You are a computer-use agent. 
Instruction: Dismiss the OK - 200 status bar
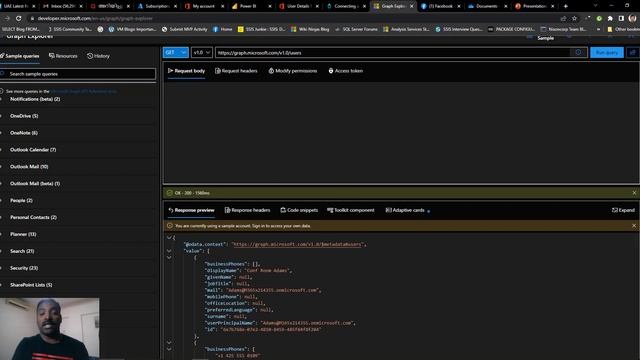point(634,193)
